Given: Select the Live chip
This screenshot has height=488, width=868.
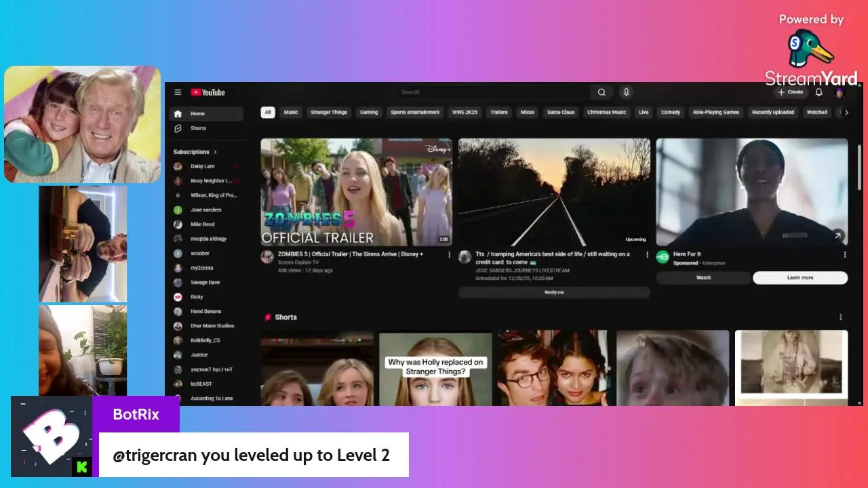Looking at the screenshot, I should (x=644, y=113).
